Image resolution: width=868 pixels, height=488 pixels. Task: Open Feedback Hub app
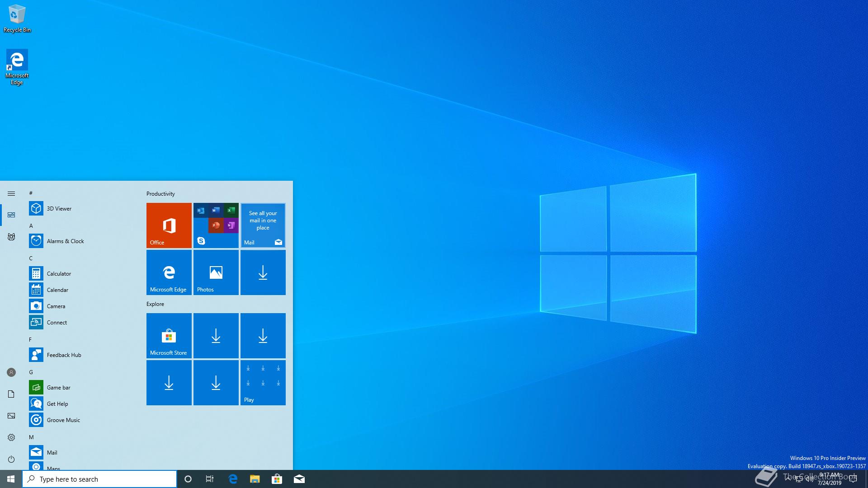click(81, 355)
